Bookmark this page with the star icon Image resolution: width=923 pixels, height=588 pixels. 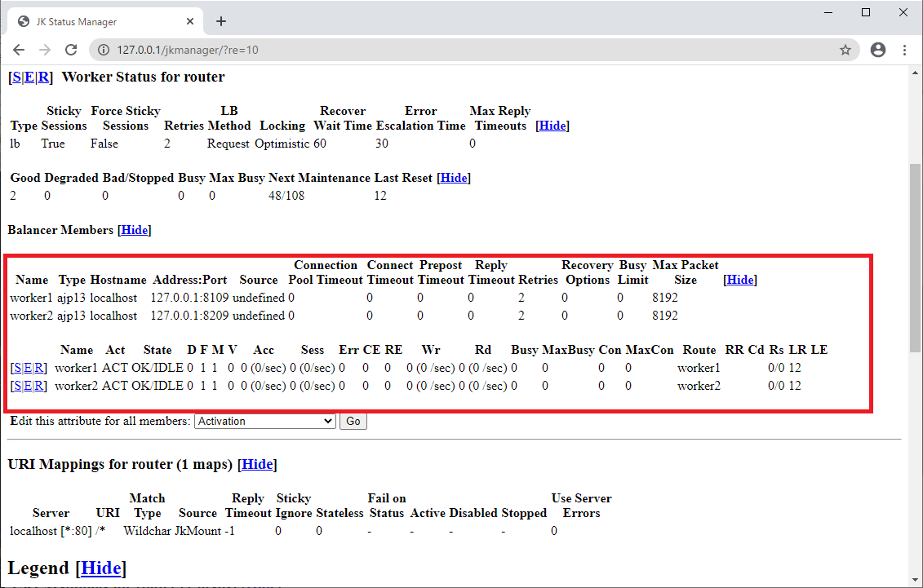tap(845, 50)
